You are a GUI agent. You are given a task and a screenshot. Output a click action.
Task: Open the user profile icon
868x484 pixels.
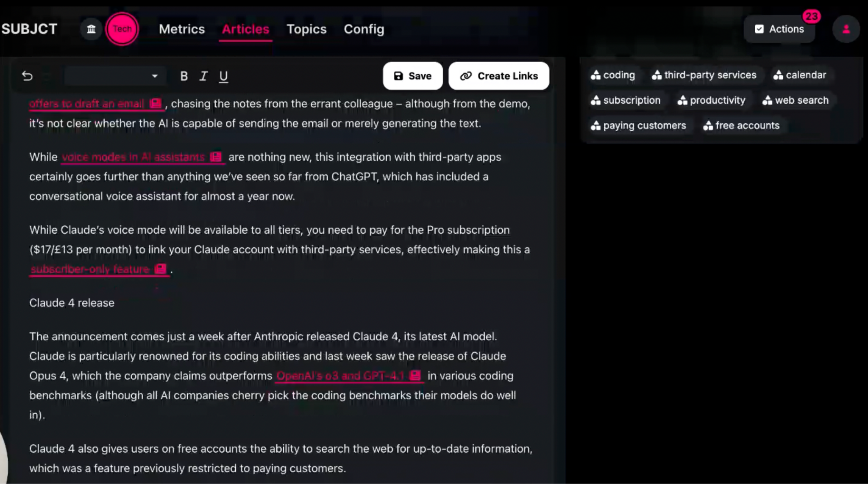(846, 29)
